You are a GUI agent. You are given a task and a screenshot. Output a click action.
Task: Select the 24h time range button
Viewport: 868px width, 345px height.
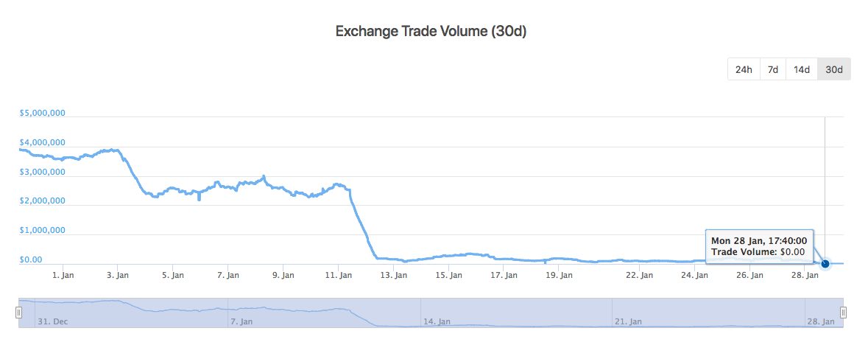coord(744,69)
